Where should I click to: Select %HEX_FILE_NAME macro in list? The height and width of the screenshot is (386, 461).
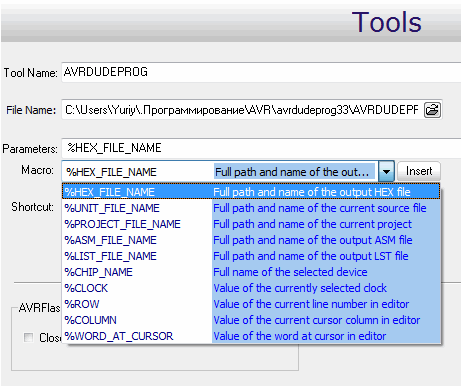[251, 192]
